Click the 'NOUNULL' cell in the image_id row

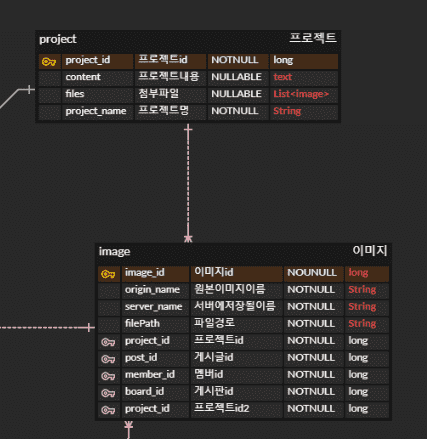point(314,274)
